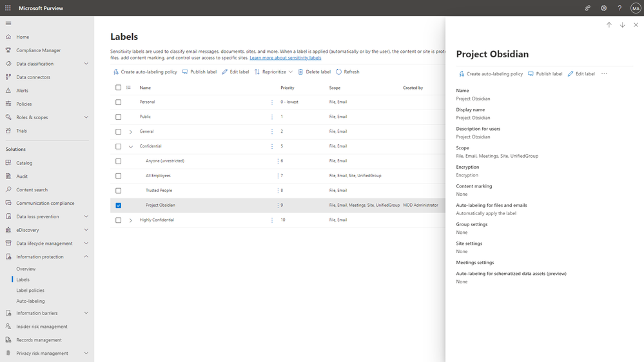Screen dimensions: 644x362
Task: Expand the Highly Confidential label row
Action: click(x=131, y=220)
